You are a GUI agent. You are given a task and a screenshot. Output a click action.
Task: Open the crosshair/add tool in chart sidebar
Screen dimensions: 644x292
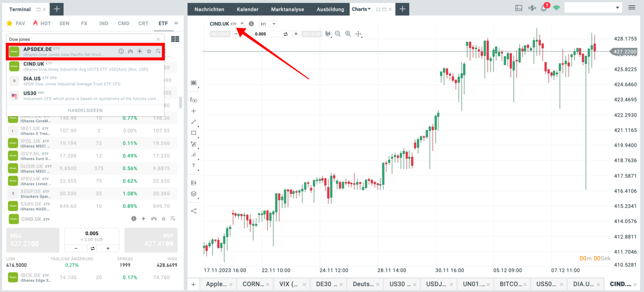[x=194, y=111]
